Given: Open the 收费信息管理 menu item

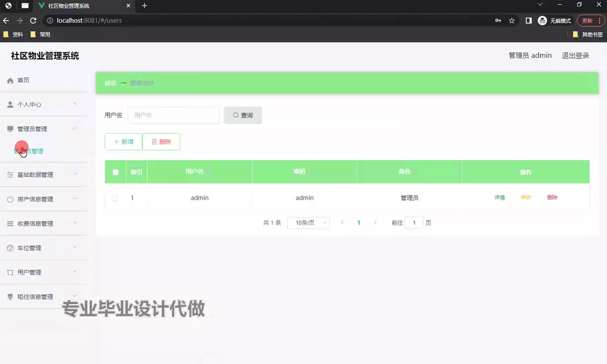Looking at the screenshot, I should (43, 224).
